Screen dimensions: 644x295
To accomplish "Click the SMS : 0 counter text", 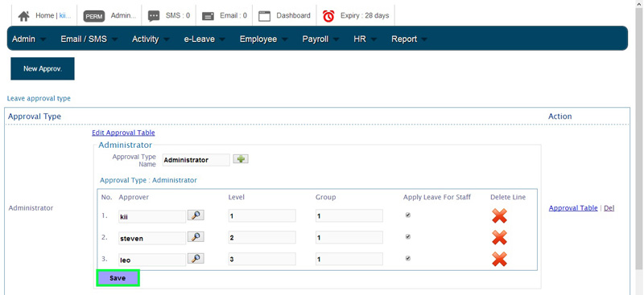I will point(178,15).
